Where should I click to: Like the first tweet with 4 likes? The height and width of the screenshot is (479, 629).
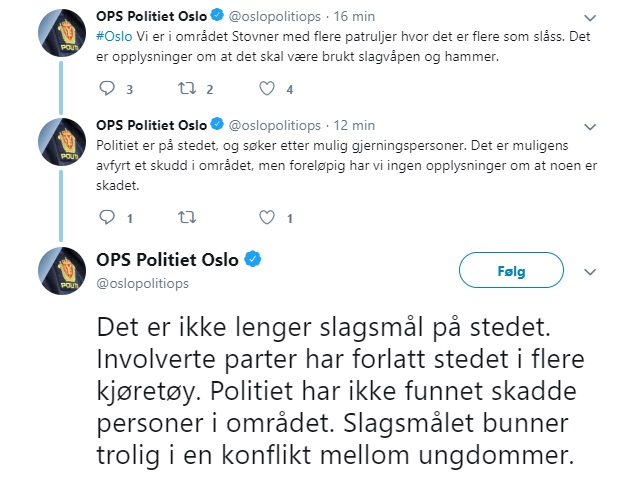pos(266,89)
